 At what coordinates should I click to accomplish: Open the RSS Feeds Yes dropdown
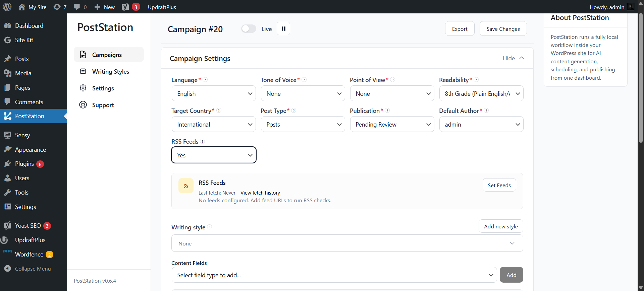point(214,155)
